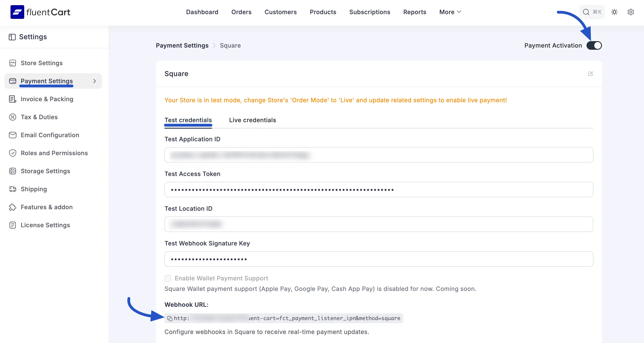Switch to the Live credentials tab
This screenshot has width=644, height=343.
(x=252, y=120)
